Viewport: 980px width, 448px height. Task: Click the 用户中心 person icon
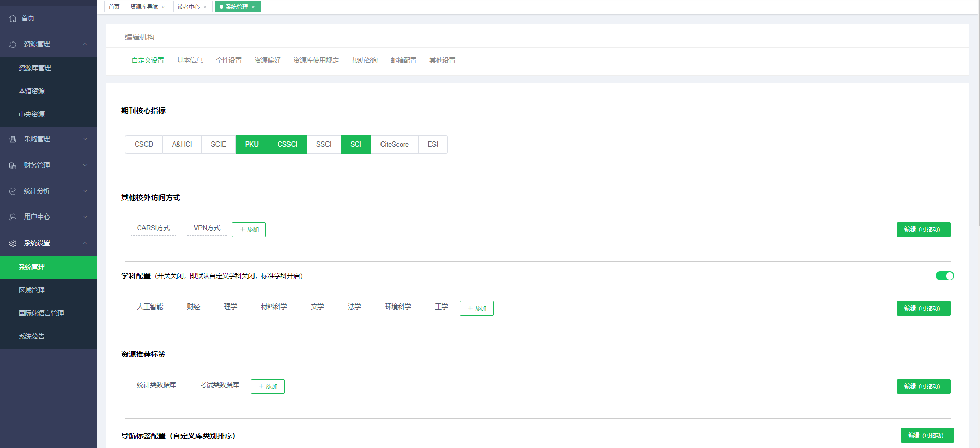(x=13, y=217)
